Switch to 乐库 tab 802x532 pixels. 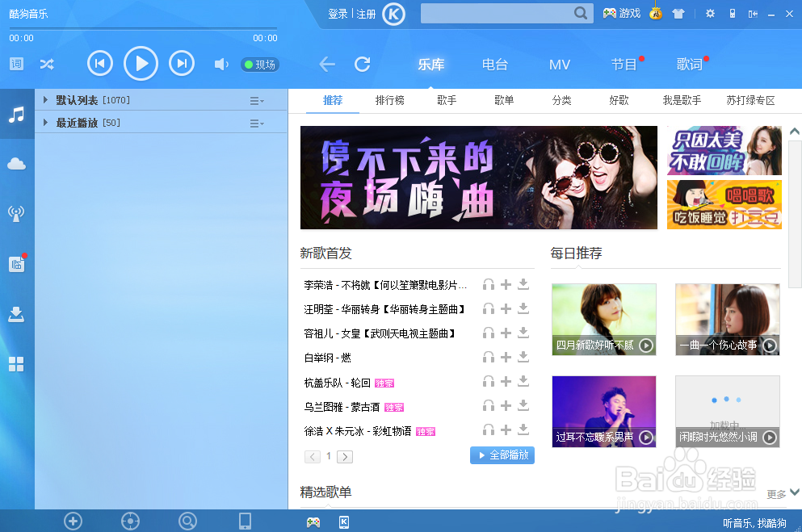click(x=431, y=65)
